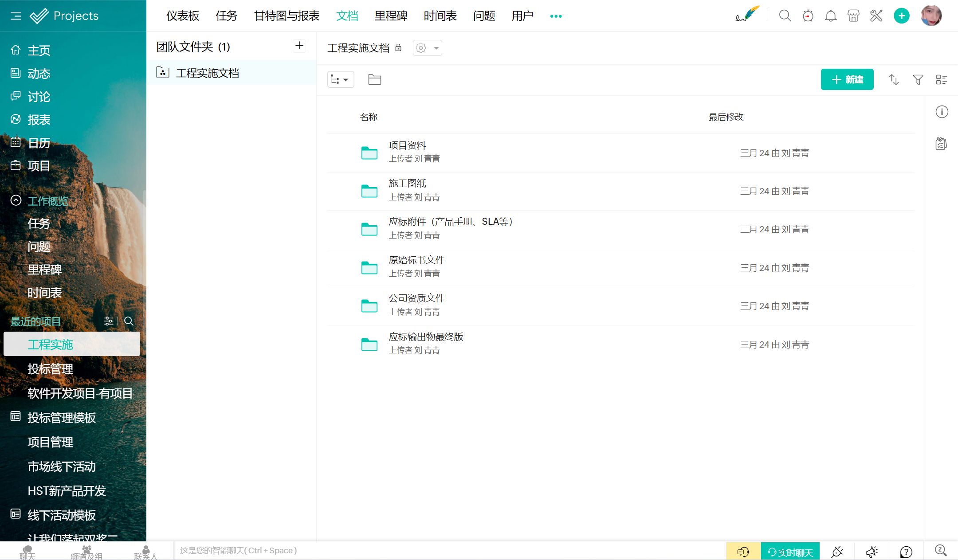This screenshot has height=560, width=958.
Task: Click the 新建 button
Action: pos(847,79)
